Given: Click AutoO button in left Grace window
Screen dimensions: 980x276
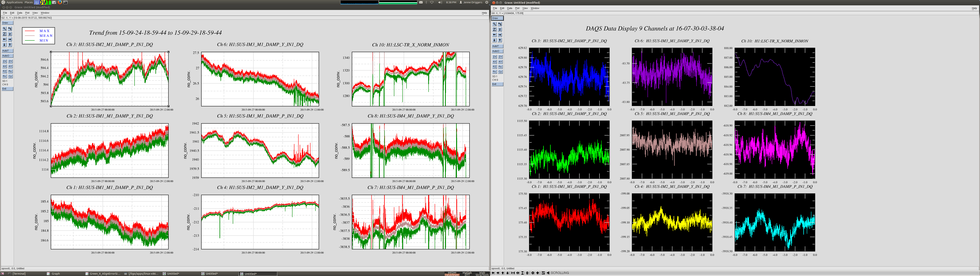Looking at the screenshot, I should pyautogui.click(x=8, y=56).
